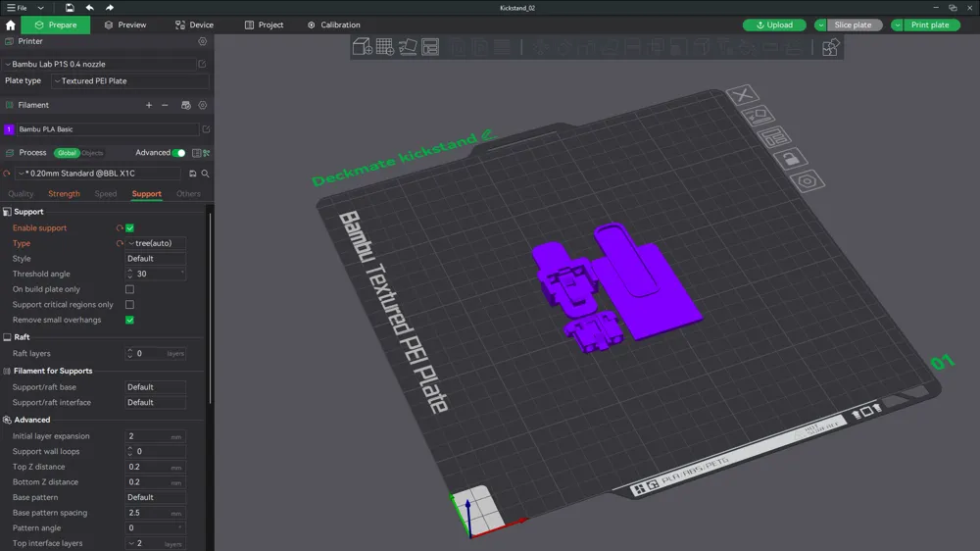Check Support critical regions only
980x551 pixels.
130,305
